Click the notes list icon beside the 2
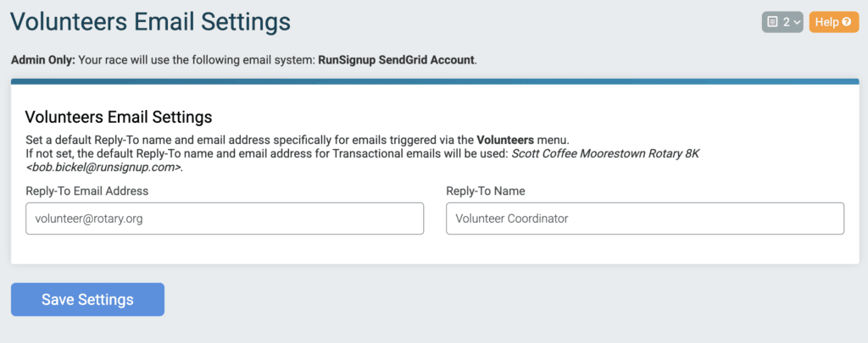 (x=773, y=22)
